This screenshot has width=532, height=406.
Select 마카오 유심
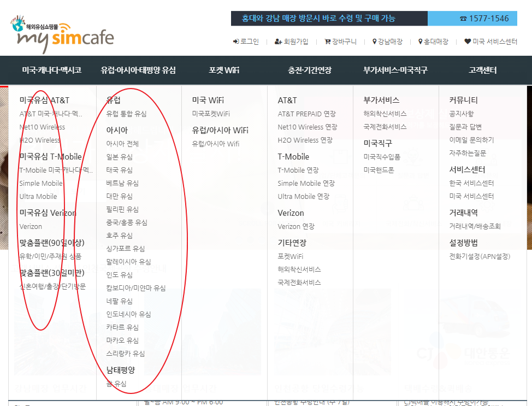(x=122, y=340)
